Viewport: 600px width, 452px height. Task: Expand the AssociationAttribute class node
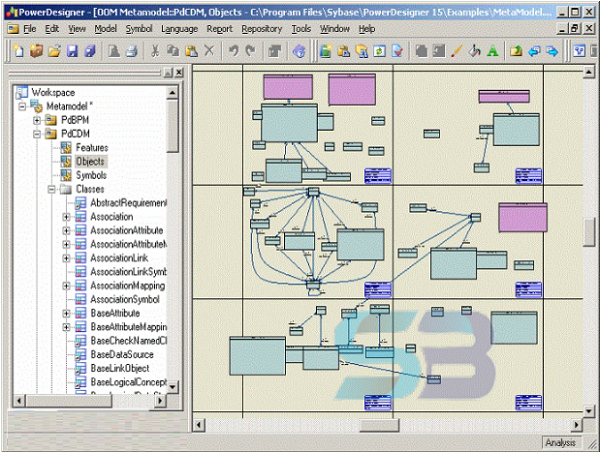pos(66,231)
